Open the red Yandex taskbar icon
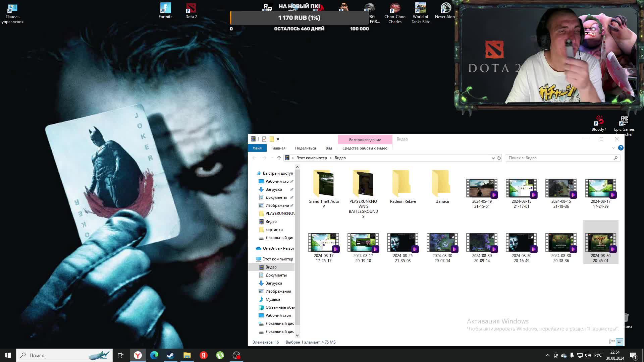Viewport: 644px width, 362px height. click(204, 355)
